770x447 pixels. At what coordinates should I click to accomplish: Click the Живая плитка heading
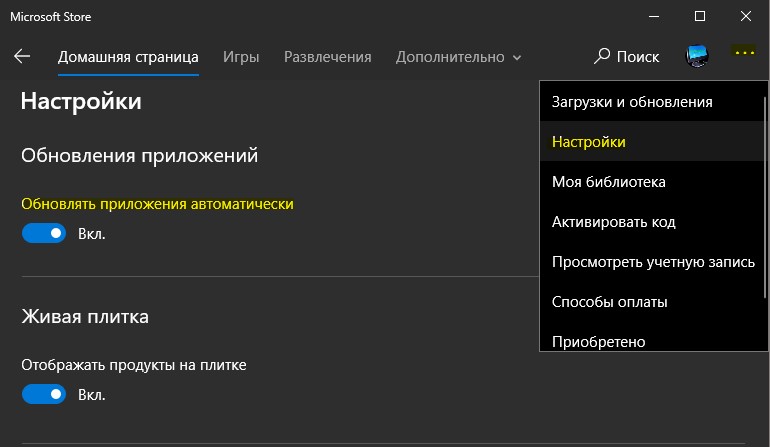[x=85, y=316]
